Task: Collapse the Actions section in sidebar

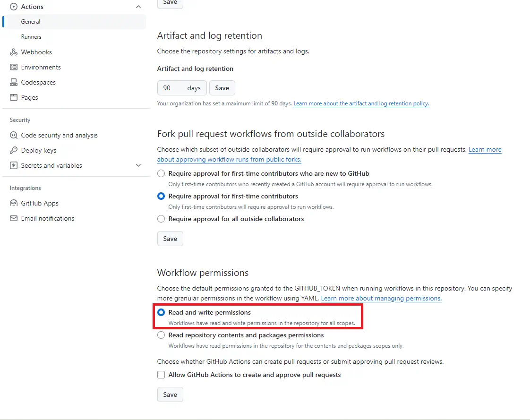Action: pyautogui.click(x=138, y=7)
